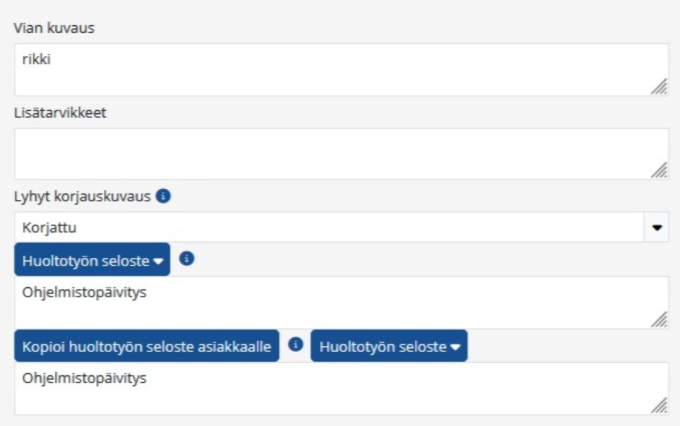The height and width of the screenshot is (426, 680).
Task: Click resize grip of upper Ohjelmistopäivitys textarea
Action: pyautogui.click(x=659, y=319)
